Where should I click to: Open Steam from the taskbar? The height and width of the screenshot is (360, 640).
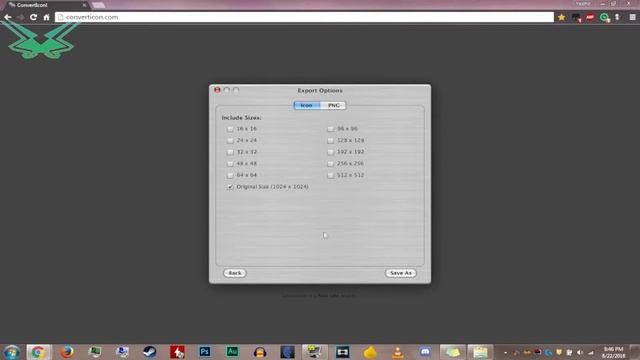click(x=149, y=352)
